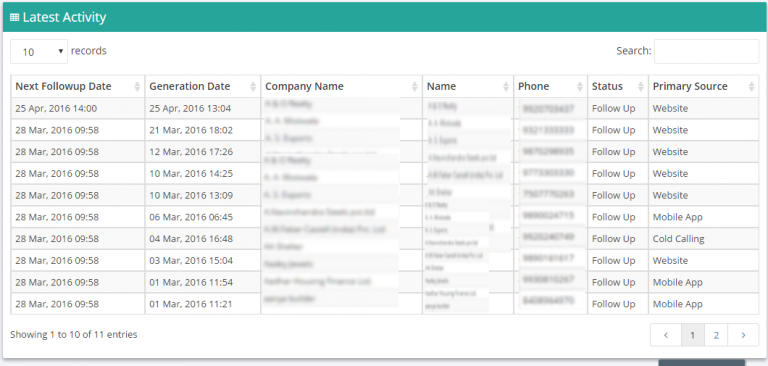Click Status column sort arrows

point(641,87)
